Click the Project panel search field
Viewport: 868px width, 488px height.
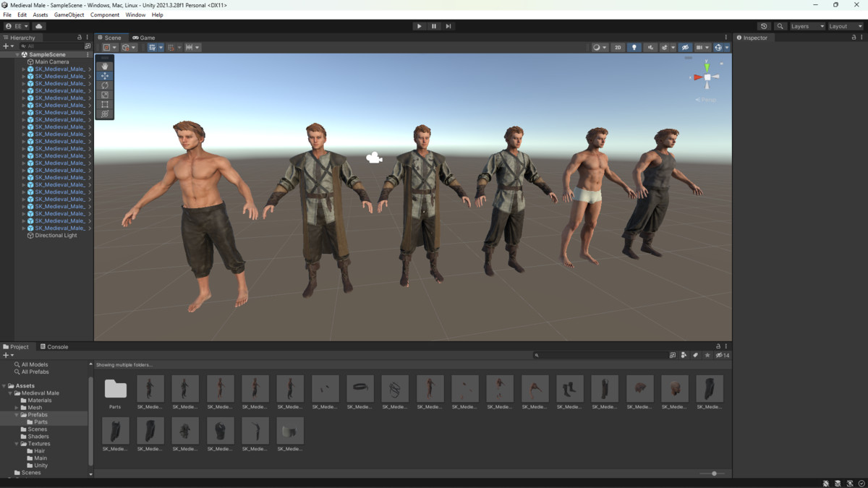tap(600, 355)
